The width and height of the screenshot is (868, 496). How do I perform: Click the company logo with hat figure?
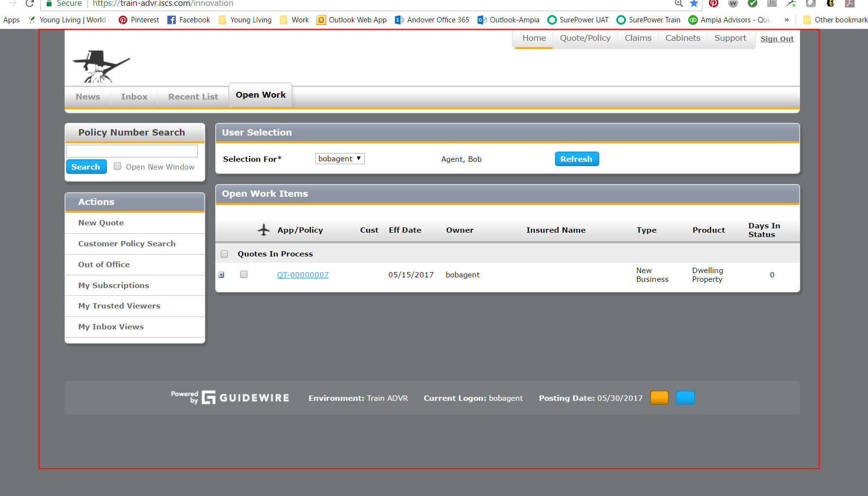tap(101, 67)
